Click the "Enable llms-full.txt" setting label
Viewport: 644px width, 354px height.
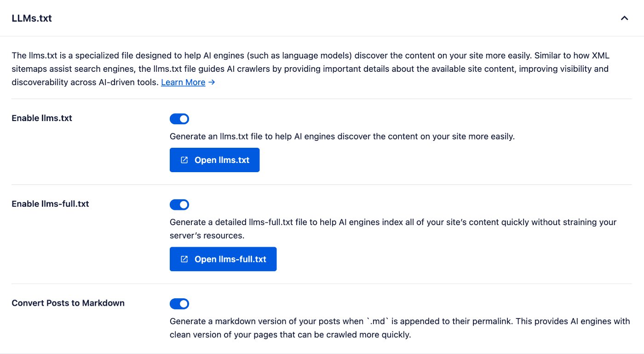pyautogui.click(x=50, y=203)
